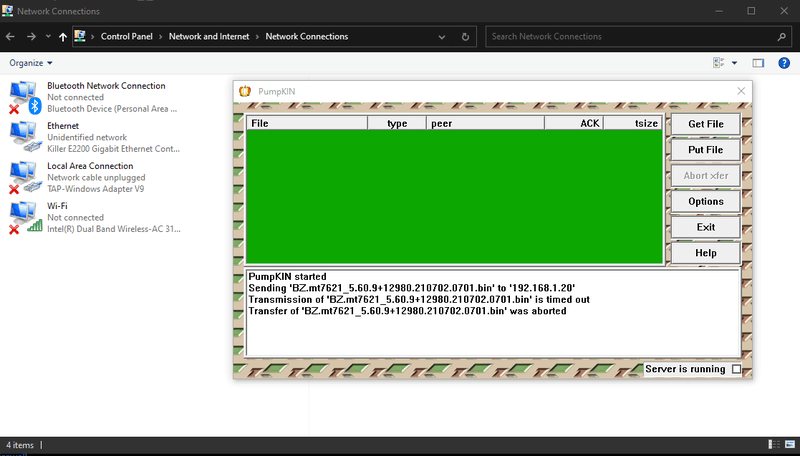
Task: Select the ACK column header
Action: tap(574, 123)
